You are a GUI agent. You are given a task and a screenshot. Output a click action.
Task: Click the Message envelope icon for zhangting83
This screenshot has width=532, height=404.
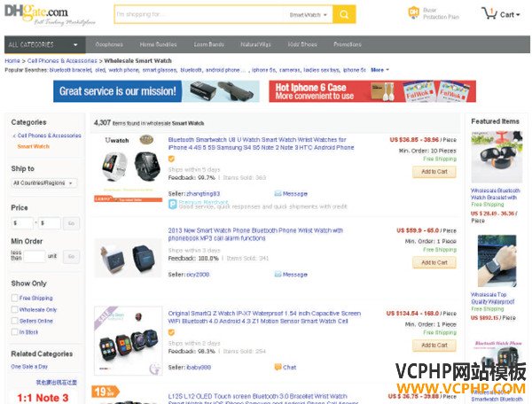(278, 193)
